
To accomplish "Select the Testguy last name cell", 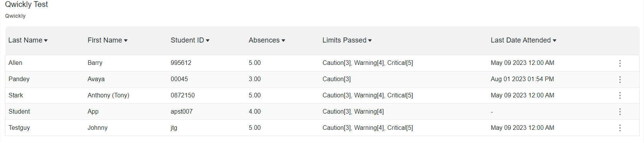I will click(x=19, y=128).
